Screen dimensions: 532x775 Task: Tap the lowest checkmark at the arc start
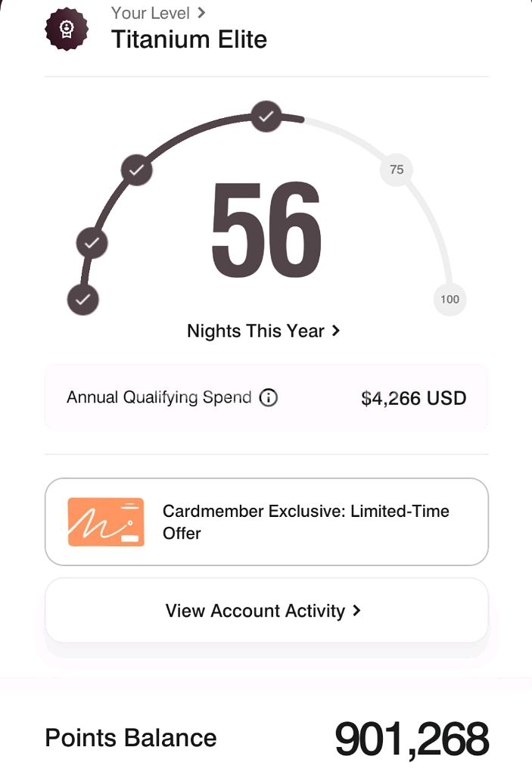coord(82,299)
